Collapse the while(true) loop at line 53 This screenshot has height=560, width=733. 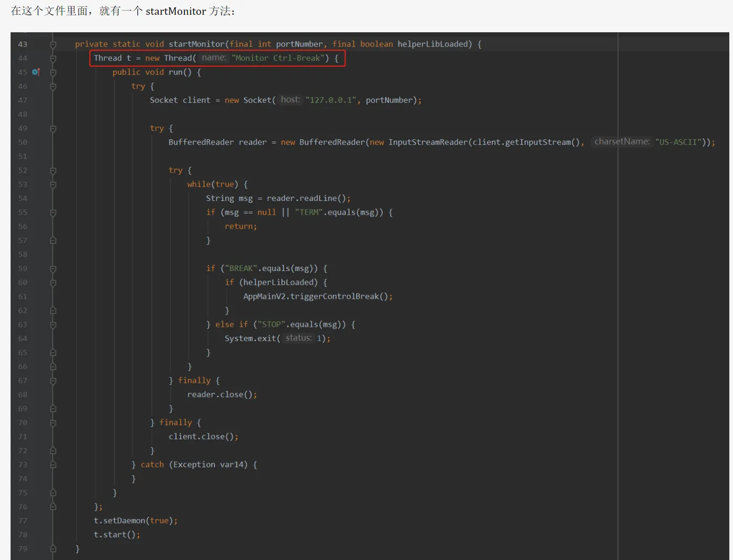click(53, 185)
